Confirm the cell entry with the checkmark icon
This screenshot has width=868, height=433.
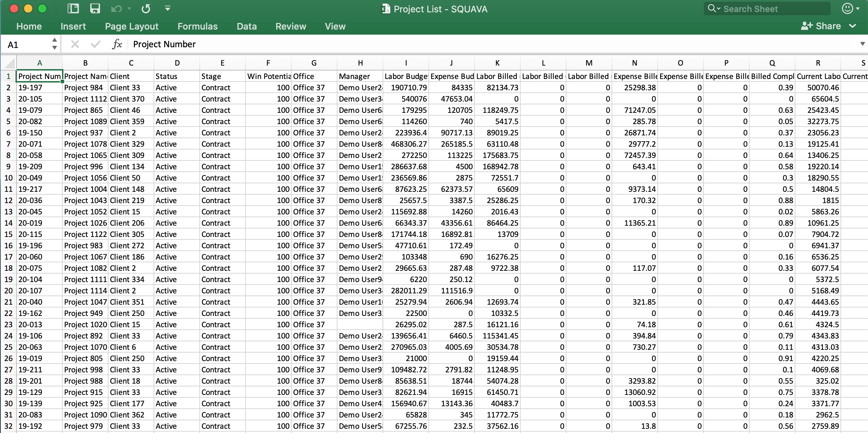click(95, 44)
